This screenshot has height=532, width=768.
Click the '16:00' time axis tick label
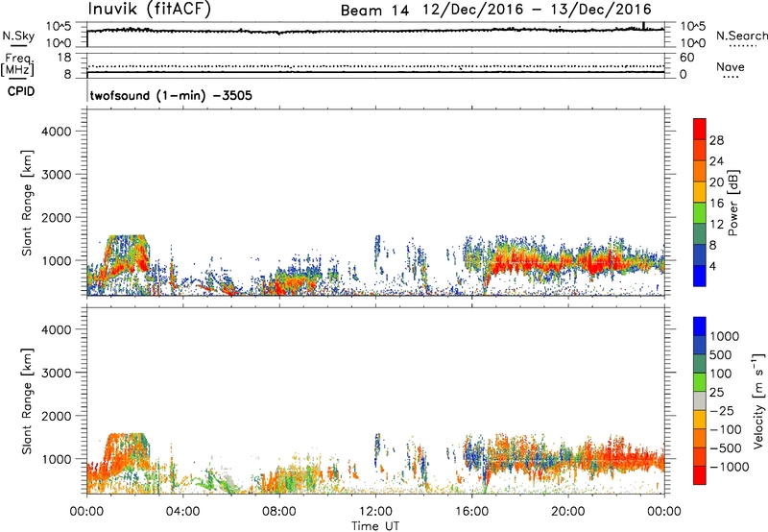coord(471,512)
